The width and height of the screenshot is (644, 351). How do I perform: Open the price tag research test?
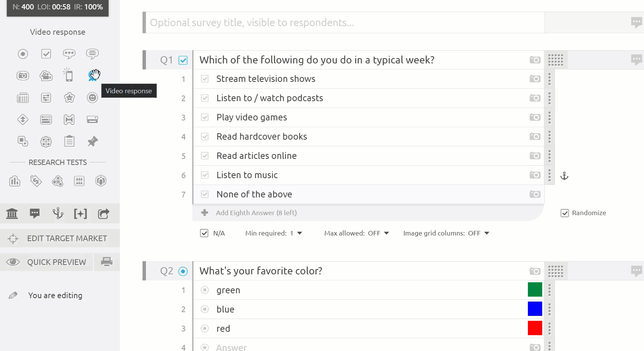point(36,181)
